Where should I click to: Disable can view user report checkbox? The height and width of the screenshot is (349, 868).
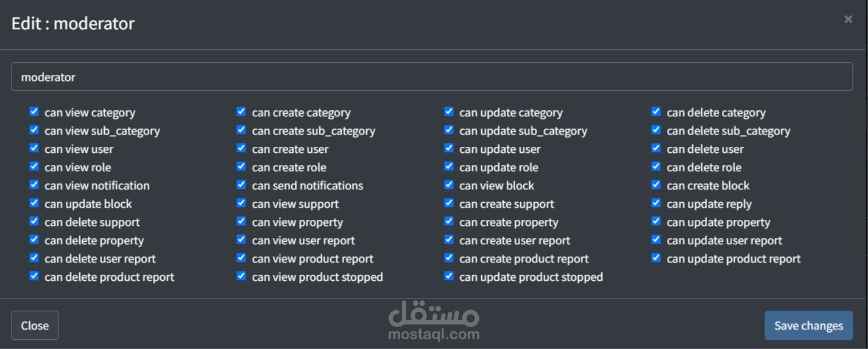[241, 239]
